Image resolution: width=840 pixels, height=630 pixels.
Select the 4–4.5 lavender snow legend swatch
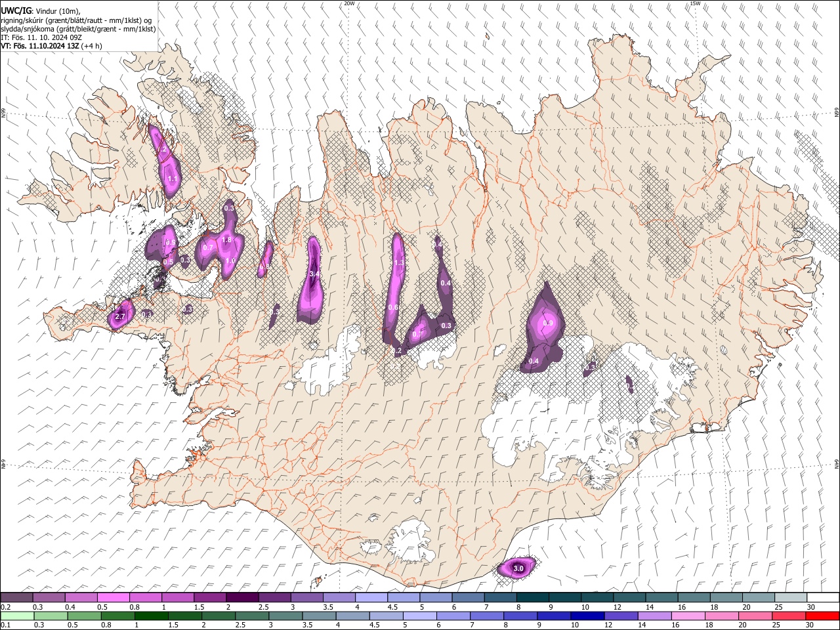tap(371, 598)
